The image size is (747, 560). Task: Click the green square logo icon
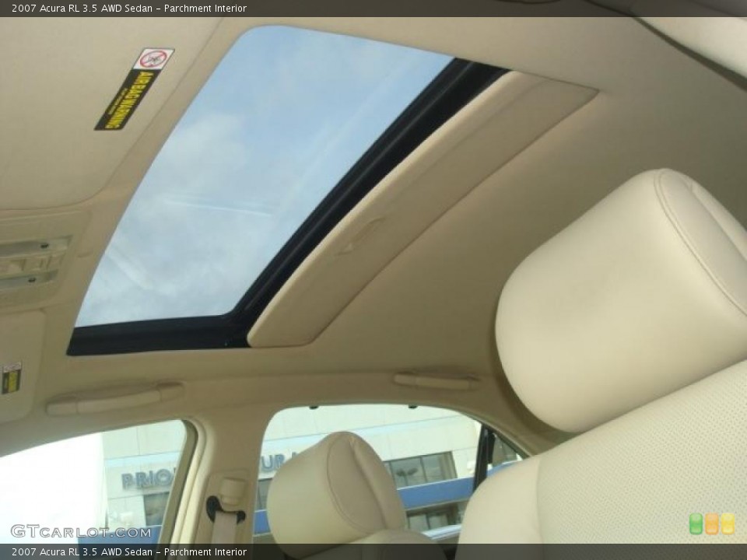pos(696,523)
